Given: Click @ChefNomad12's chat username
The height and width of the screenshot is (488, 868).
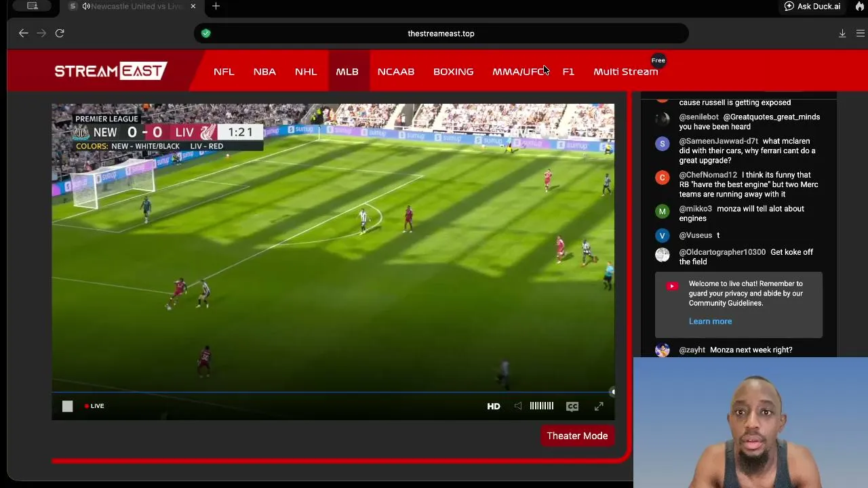Looking at the screenshot, I should [708, 175].
